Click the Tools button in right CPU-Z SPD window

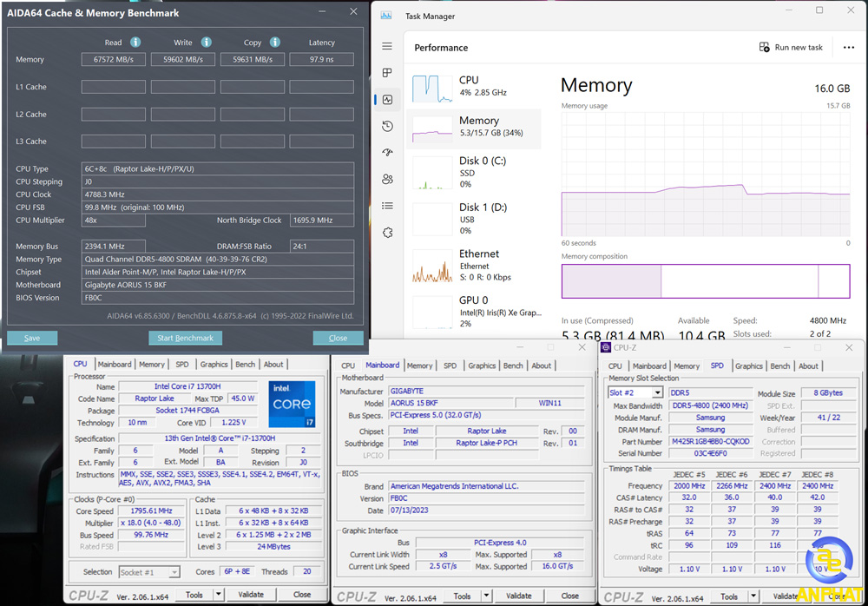point(729,596)
